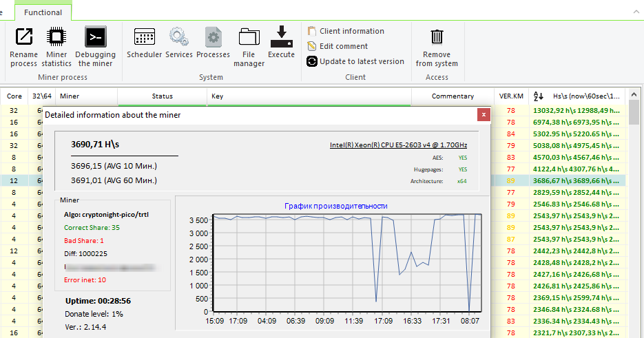This screenshot has height=338, width=644.
Task: Close the Detailed information dialog
Action: tap(484, 114)
